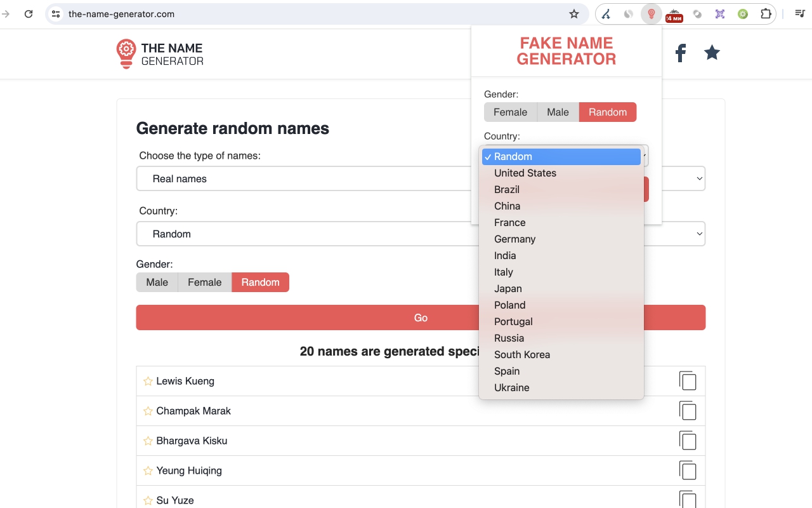Choose Random gender in the extension popup

(x=608, y=112)
